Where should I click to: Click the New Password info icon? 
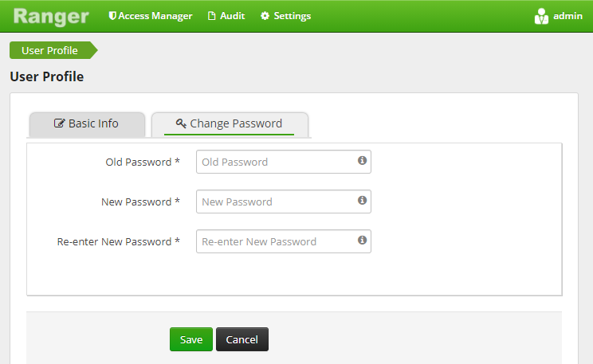click(x=362, y=201)
